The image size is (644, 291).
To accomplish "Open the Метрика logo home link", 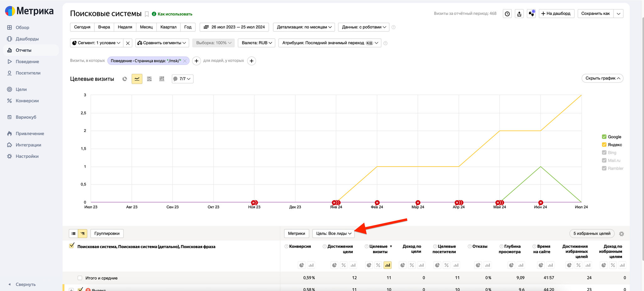I will click(29, 11).
